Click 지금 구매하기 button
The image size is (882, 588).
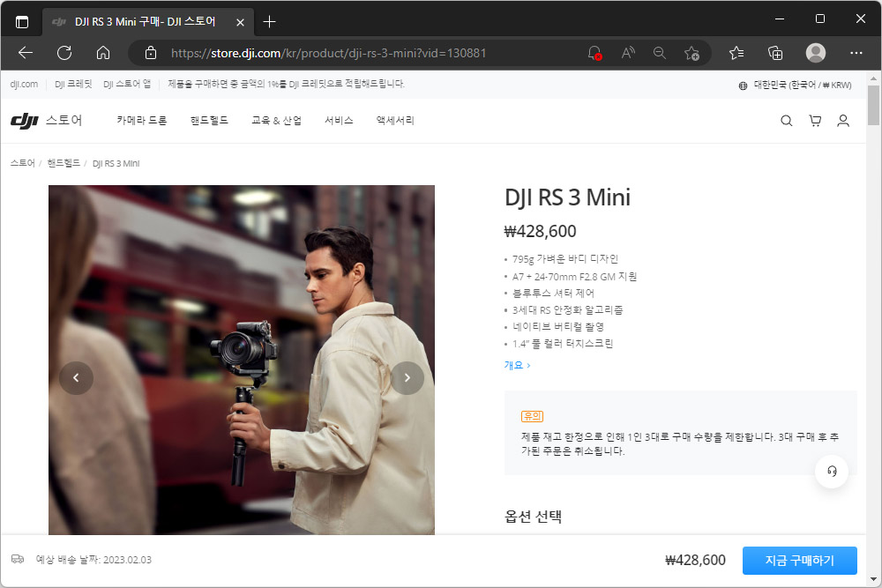pyautogui.click(x=799, y=561)
